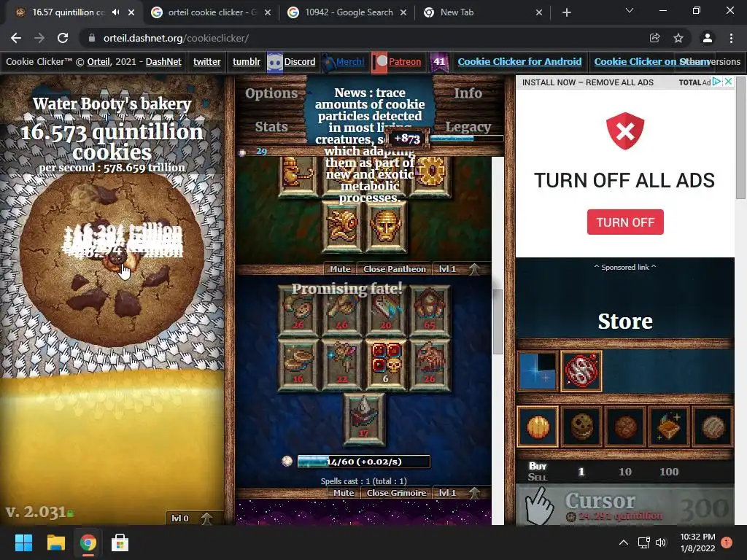Cast the red dice and skull spell
This screenshot has height=560, width=747.
(386, 365)
